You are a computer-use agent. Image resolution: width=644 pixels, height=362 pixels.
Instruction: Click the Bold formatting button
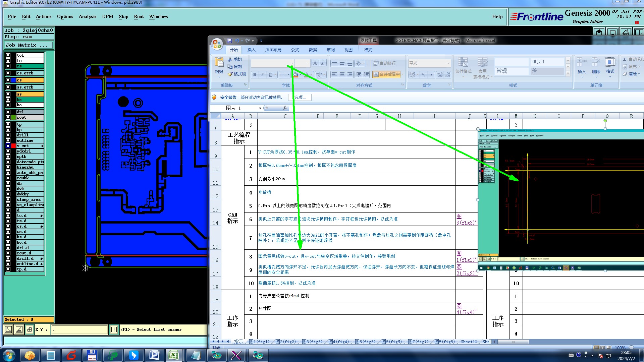(255, 75)
